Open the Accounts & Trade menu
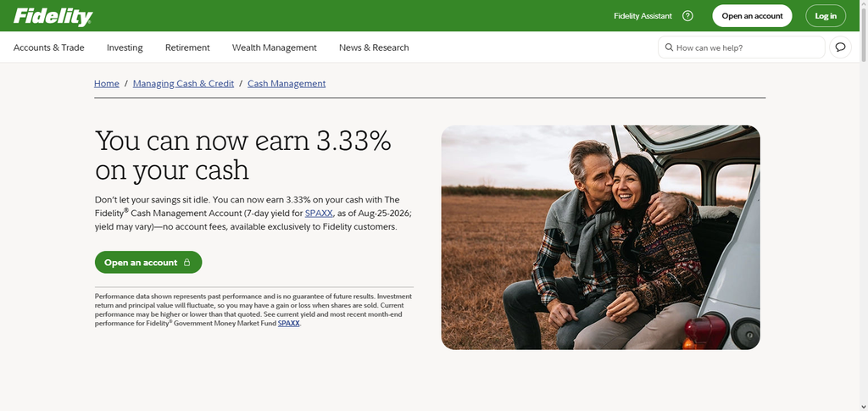 pyautogui.click(x=48, y=47)
